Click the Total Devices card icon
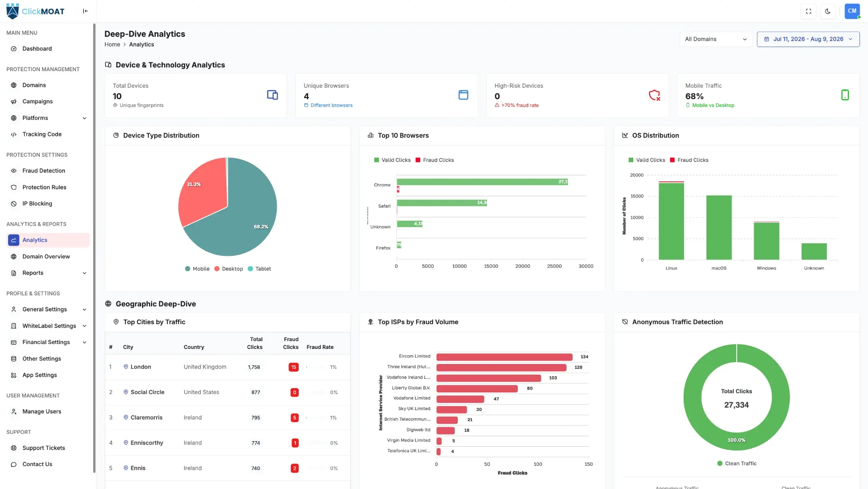Image resolution: width=868 pixels, height=489 pixels. tap(273, 95)
